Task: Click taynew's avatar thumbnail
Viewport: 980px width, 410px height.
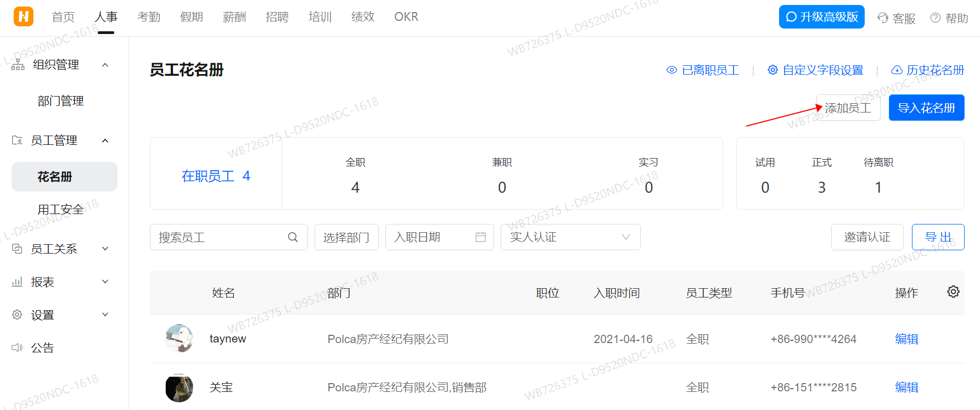Action: tap(179, 339)
